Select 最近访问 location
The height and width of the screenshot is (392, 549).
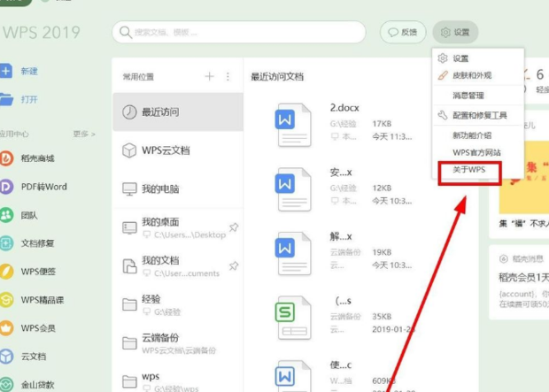tap(178, 112)
